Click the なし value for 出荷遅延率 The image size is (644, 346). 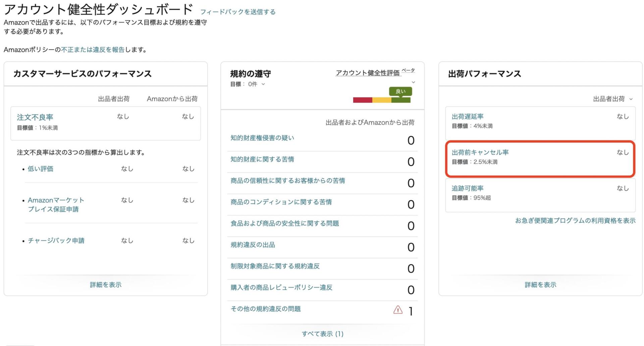tap(623, 117)
